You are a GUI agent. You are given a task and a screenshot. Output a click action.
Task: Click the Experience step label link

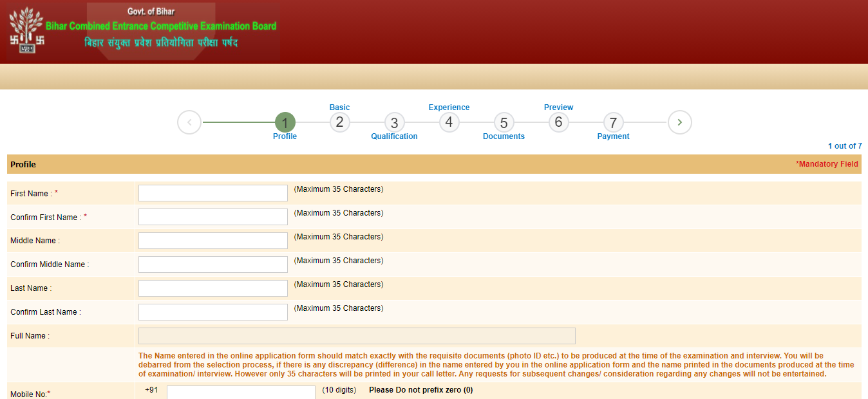point(449,107)
